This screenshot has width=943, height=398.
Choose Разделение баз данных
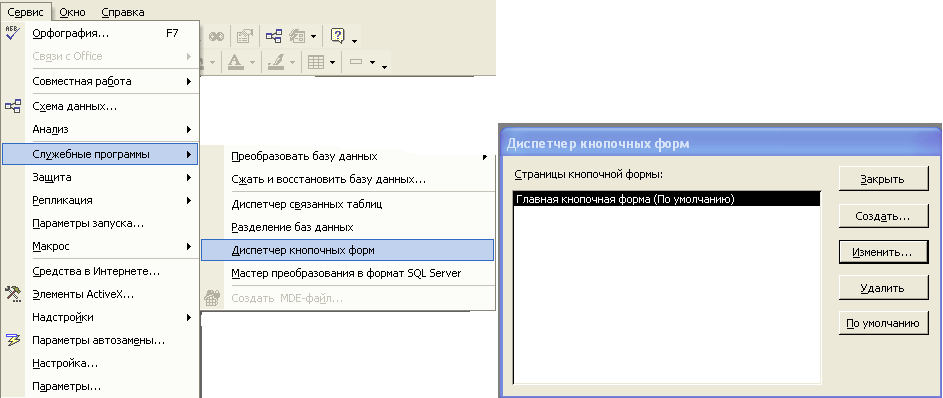tap(347, 227)
